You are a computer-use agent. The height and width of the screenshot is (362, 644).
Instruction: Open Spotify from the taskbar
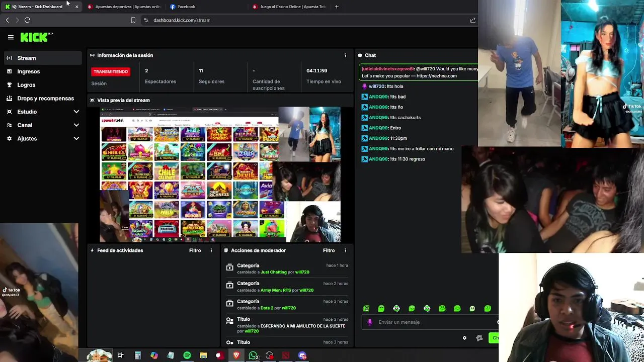click(x=187, y=355)
